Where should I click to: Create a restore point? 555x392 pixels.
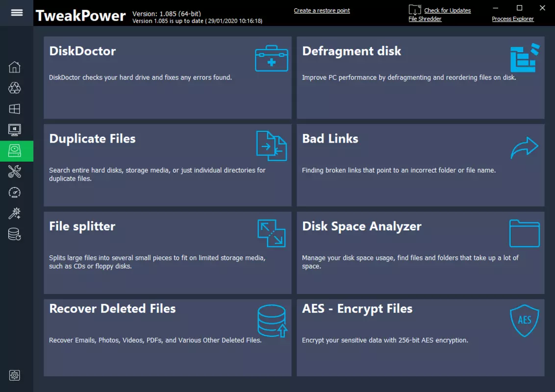click(x=322, y=11)
